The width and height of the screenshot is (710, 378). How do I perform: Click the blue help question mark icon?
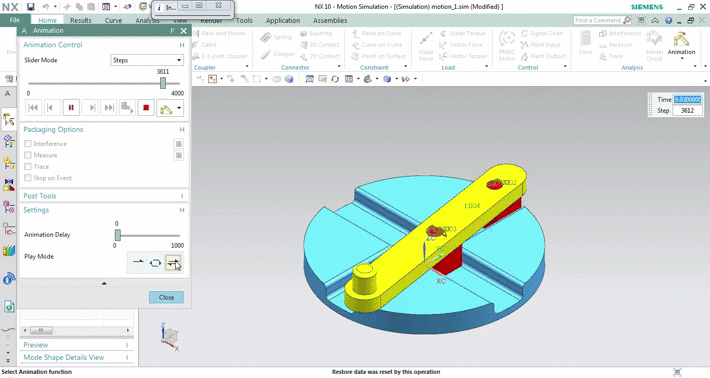(x=668, y=21)
